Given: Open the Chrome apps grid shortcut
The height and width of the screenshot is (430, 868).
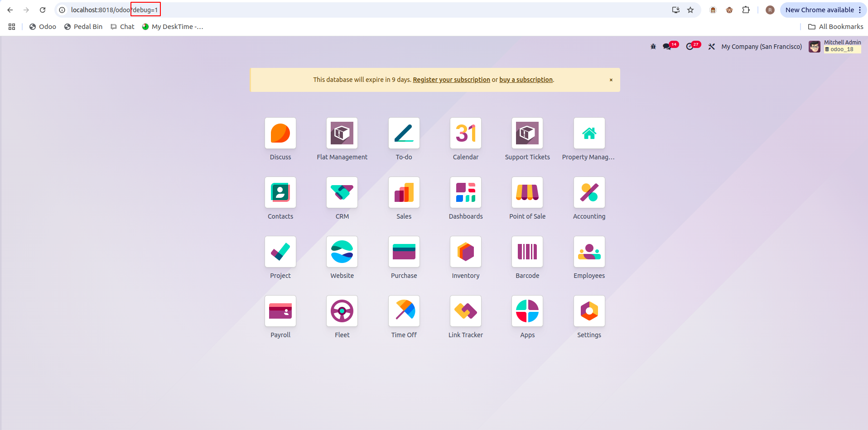Looking at the screenshot, I should [x=12, y=27].
